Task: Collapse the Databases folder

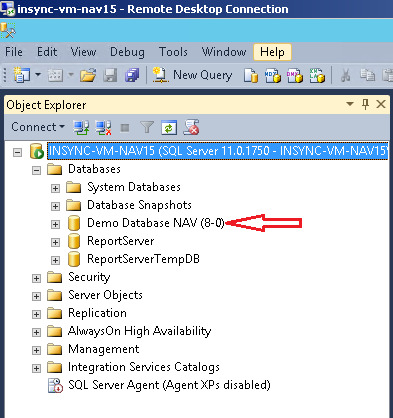Action: [36, 171]
